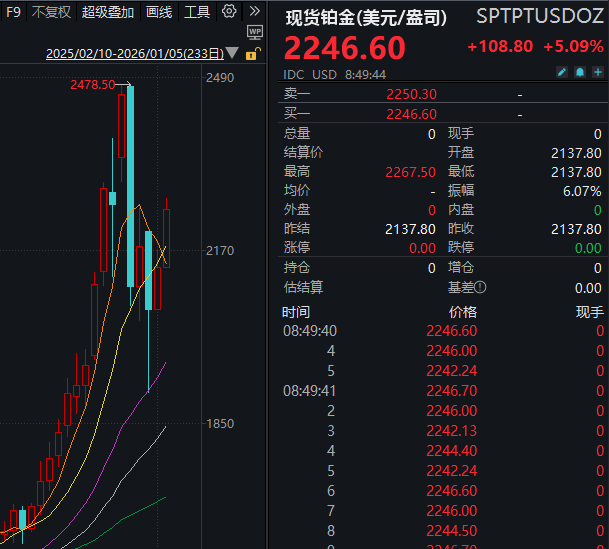Click the 时间 column header
Viewport: 609px width, 549px height.
[x=296, y=313]
